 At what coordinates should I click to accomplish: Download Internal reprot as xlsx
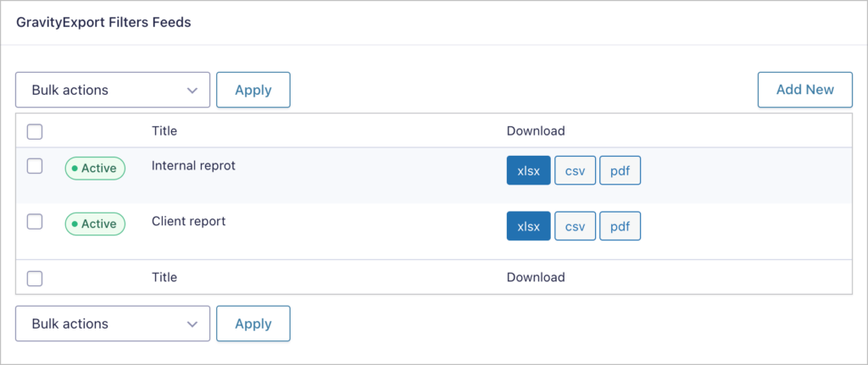pos(528,171)
